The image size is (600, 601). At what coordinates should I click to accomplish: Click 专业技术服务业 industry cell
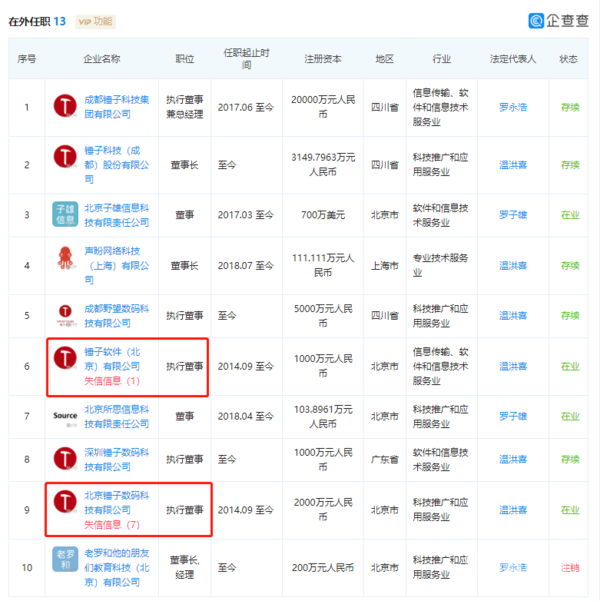(441, 266)
